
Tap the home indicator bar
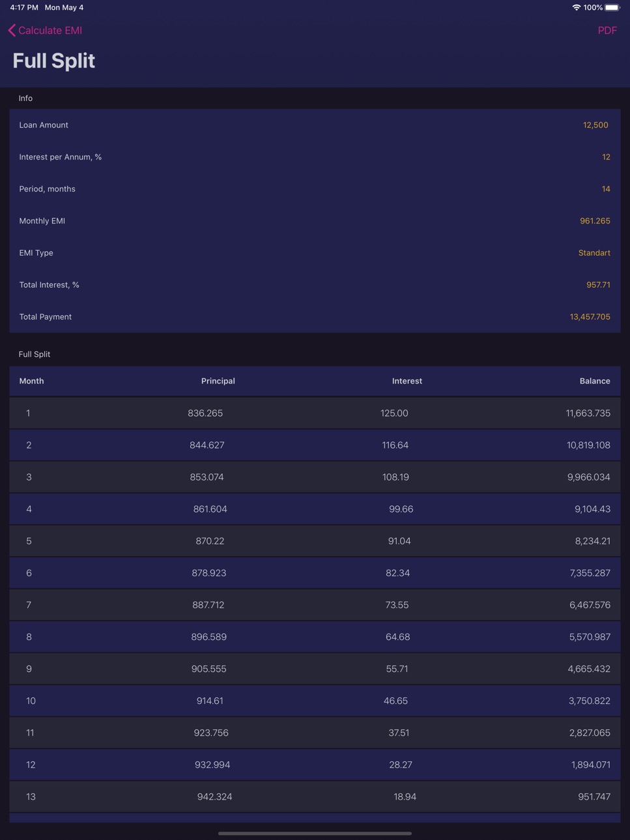tap(315, 833)
